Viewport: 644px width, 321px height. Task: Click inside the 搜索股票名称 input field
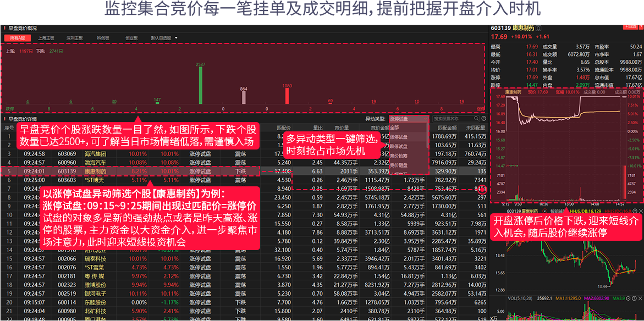pyautogui.click(x=449, y=119)
